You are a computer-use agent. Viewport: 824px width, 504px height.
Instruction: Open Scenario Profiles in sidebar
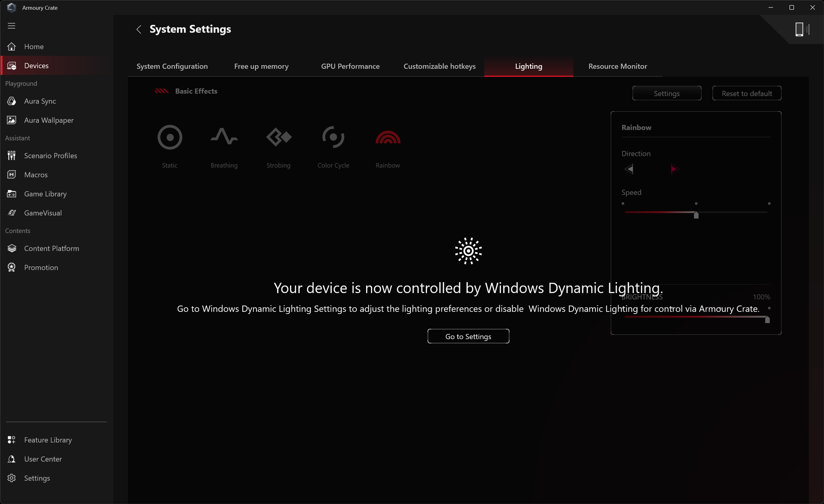pos(51,155)
